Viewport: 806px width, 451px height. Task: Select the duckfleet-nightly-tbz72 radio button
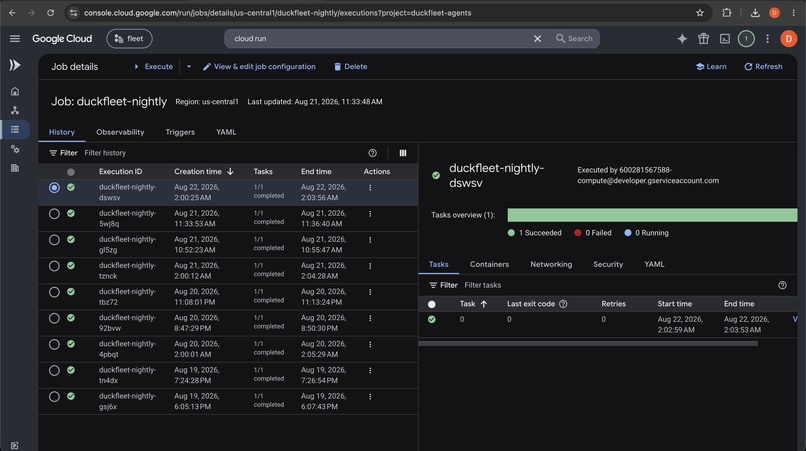[54, 292]
